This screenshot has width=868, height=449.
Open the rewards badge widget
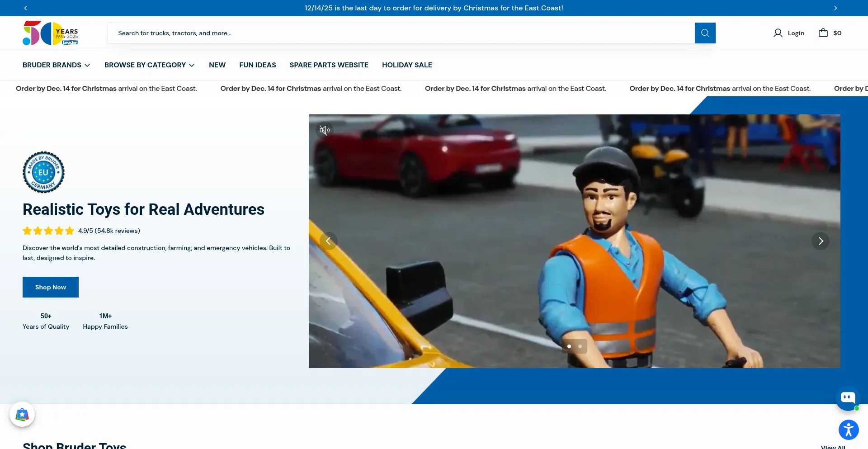pos(22,414)
